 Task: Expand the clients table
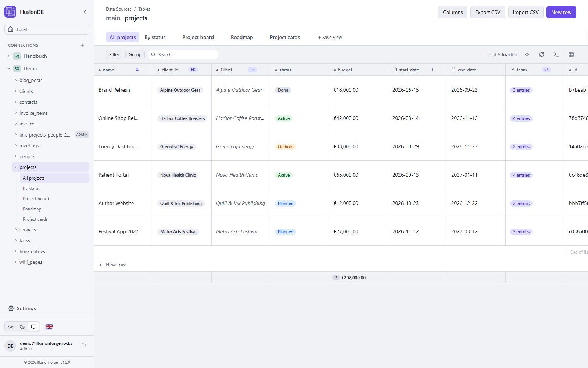(x=16, y=91)
